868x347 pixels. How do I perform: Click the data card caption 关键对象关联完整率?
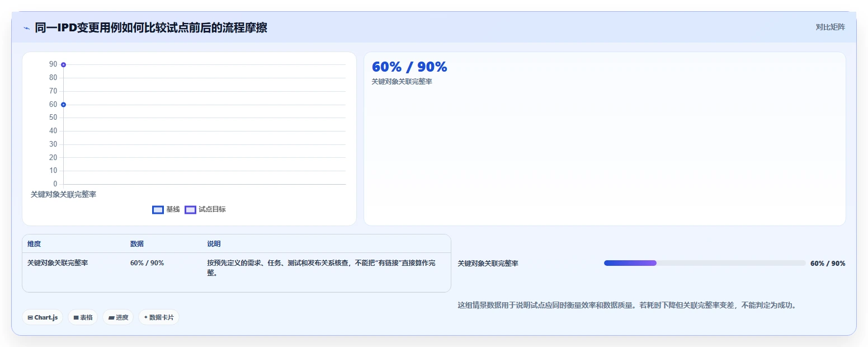pos(402,82)
